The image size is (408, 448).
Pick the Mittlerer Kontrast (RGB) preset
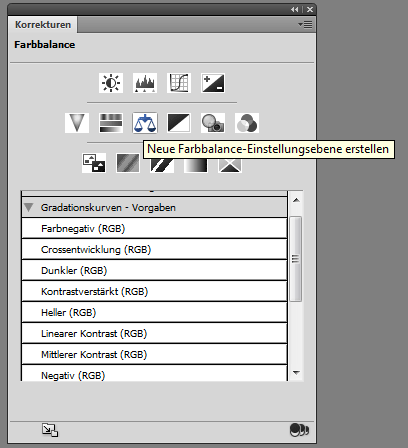154,354
